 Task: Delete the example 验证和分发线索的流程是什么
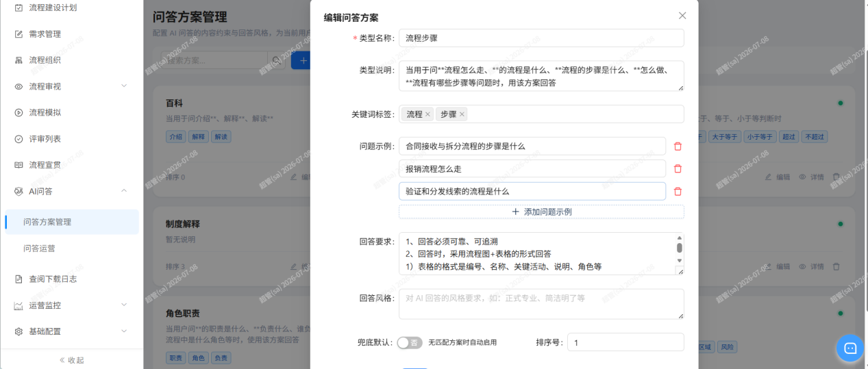pyautogui.click(x=678, y=191)
